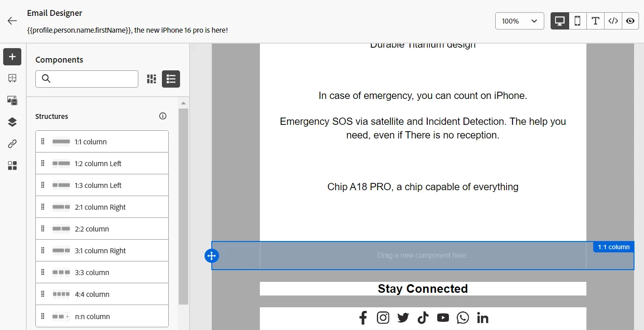Open the image assets picker panel

(12, 100)
